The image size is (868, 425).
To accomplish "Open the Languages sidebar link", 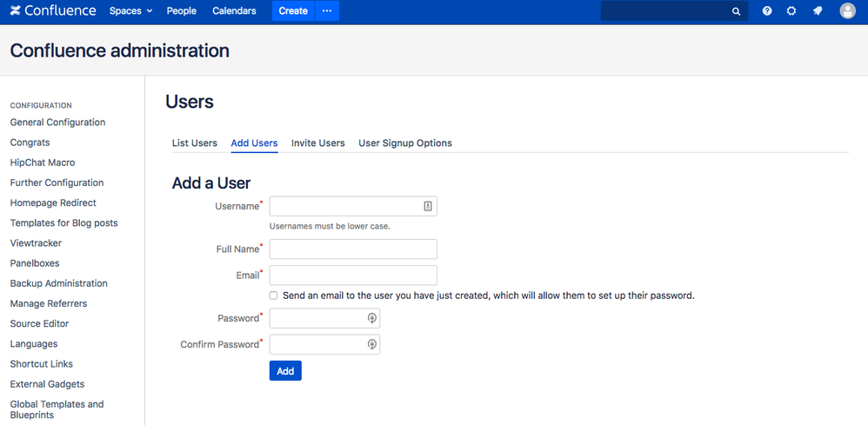I will click(34, 343).
